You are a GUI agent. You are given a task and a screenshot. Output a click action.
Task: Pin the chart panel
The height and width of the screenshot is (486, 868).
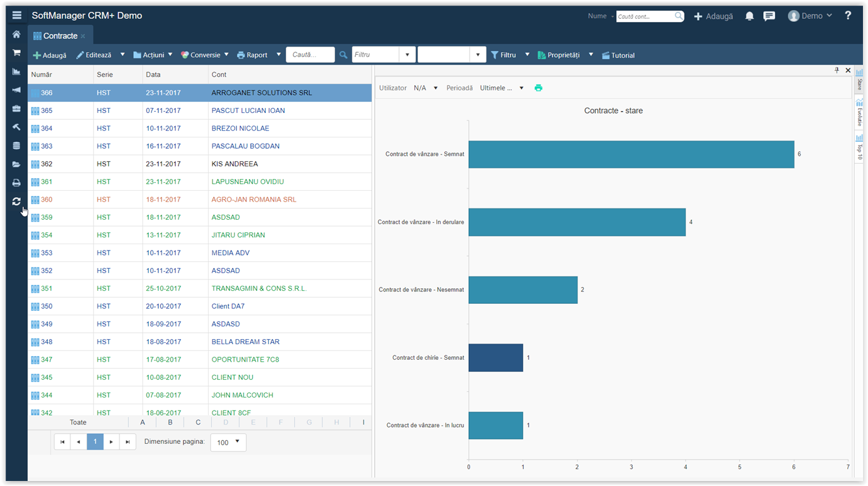pos(837,70)
